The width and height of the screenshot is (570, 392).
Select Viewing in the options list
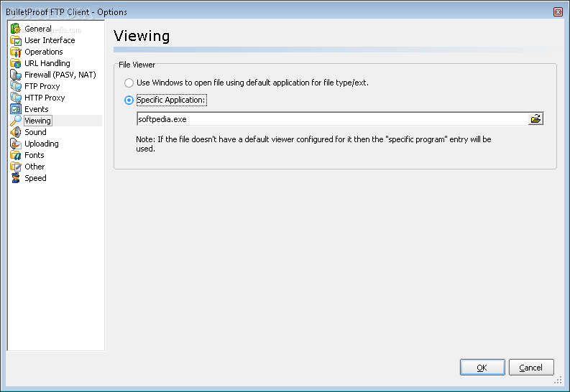click(37, 121)
